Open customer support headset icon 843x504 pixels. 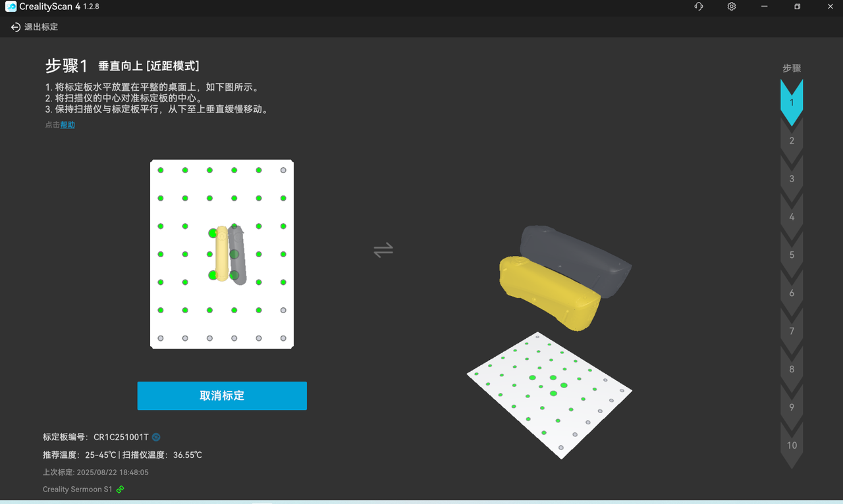point(699,7)
